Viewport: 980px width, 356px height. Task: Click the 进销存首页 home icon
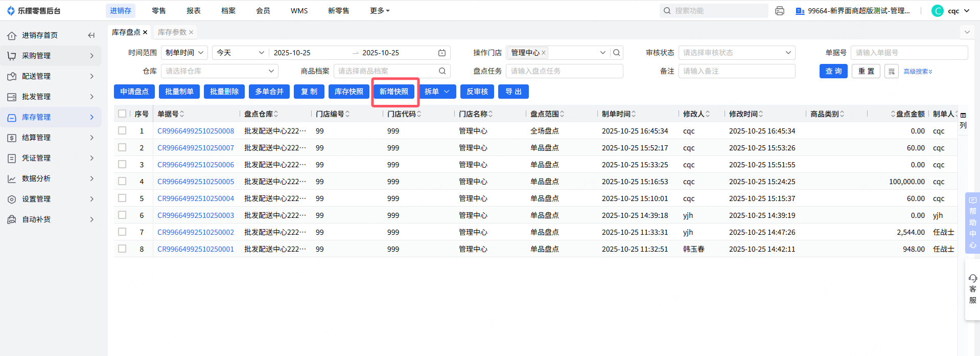12,35
